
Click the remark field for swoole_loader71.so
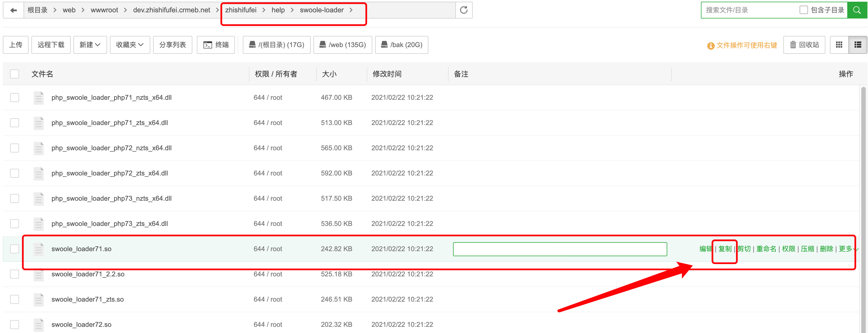(560, 249)
